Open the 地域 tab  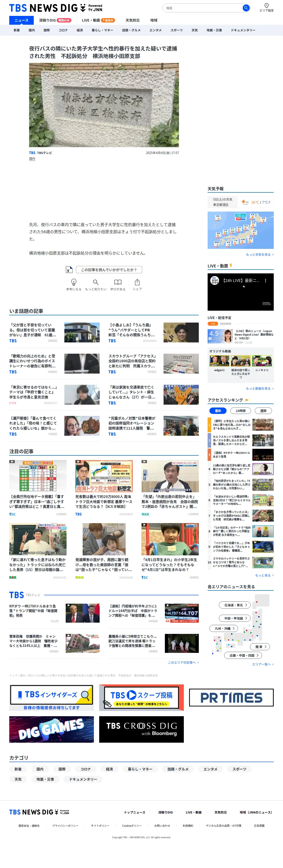pos(154,20)
